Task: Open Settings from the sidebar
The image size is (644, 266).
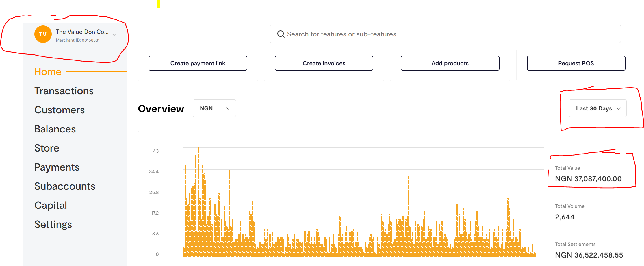Action: 53,224
